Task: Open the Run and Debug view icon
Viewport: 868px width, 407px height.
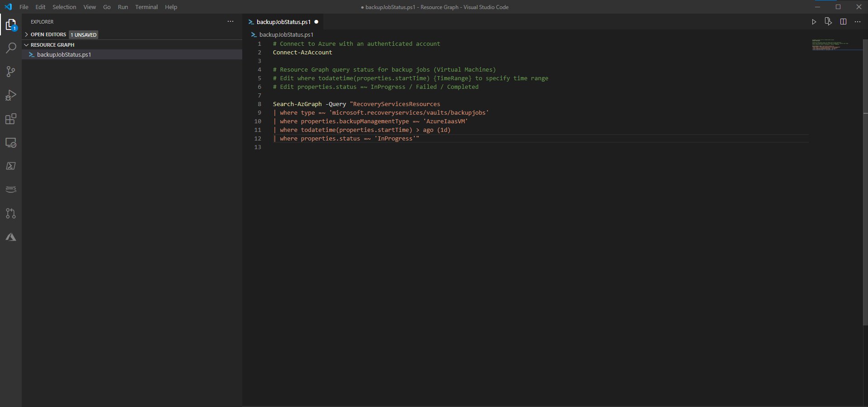Action: (11, 95)
